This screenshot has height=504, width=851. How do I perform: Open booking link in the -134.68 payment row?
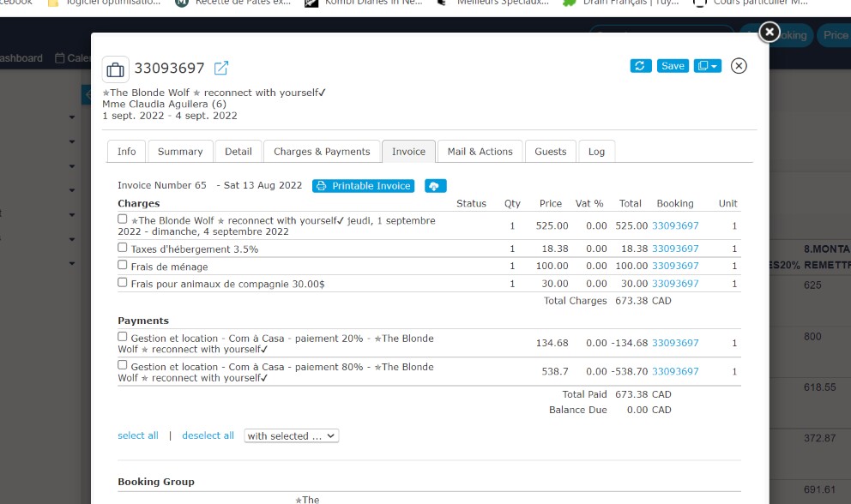675,343
